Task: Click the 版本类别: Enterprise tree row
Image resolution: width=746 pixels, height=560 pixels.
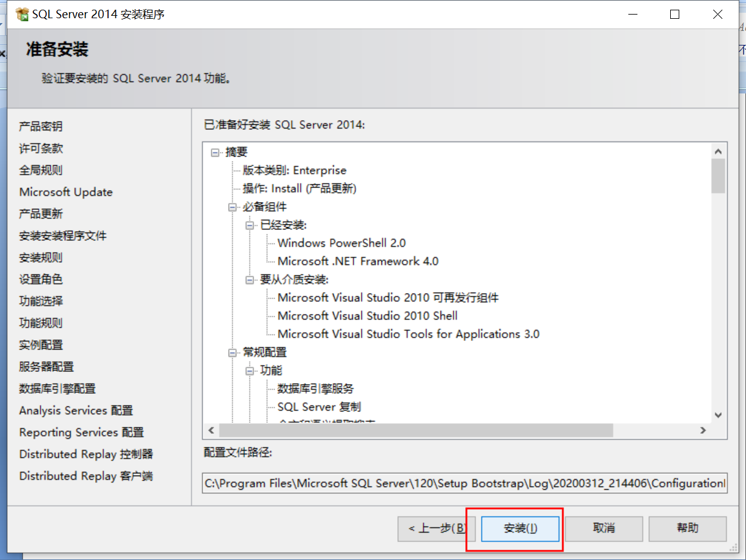Action: click(295, 170)
